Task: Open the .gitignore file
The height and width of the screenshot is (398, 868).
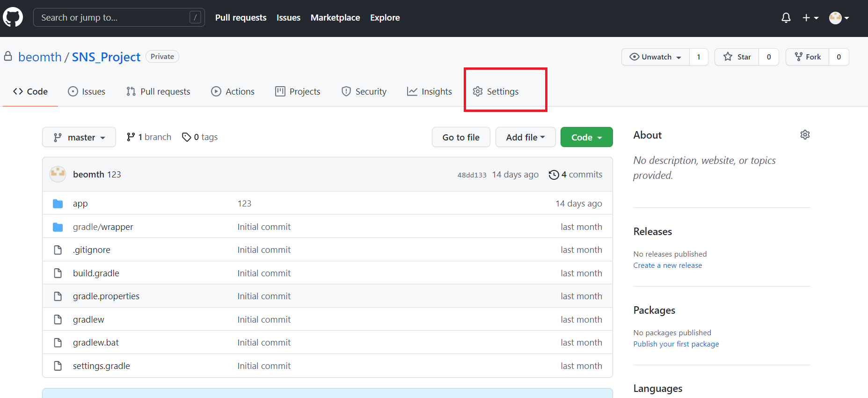Action: pos(92,250)
